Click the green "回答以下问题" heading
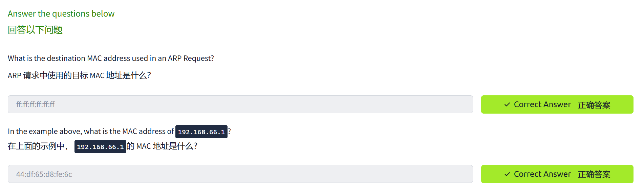Screen dimensions: 644x189 coord(35,30)
